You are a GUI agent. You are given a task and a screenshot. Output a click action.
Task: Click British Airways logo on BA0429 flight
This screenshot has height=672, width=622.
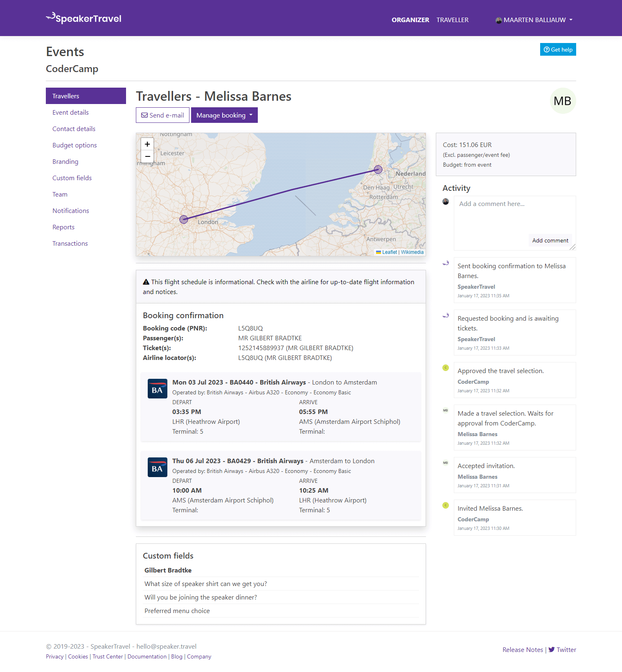click(x=158, y=467)
